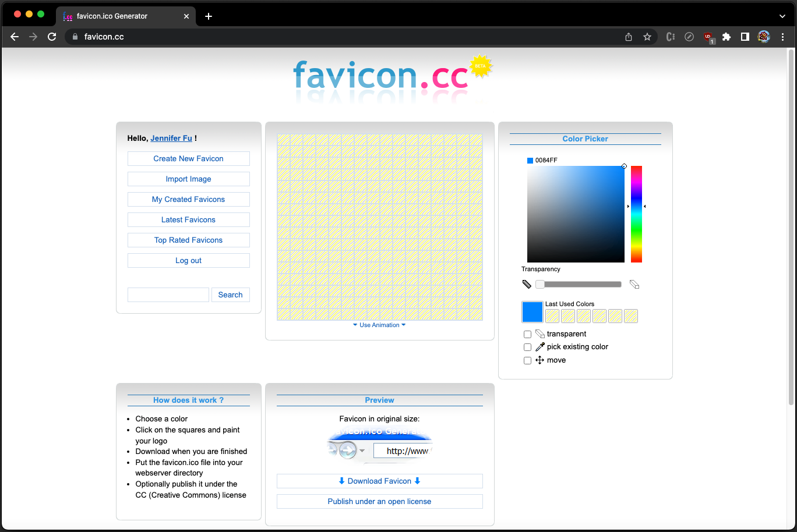Click inside the search input field
797x532 pixels.
[168, 295]
